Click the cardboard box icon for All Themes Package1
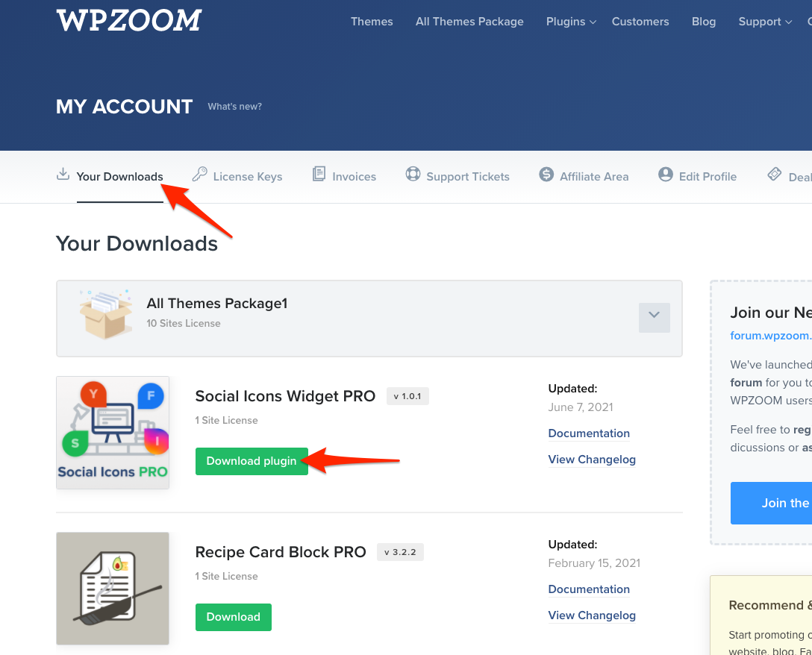Viewport: 812px width, 655px height. pyautogui.click(x=105, y=315)
